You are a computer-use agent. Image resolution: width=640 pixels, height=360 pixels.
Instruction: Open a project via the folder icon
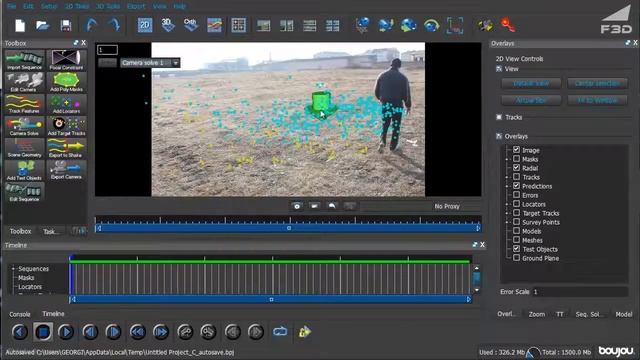click(42, 25)
